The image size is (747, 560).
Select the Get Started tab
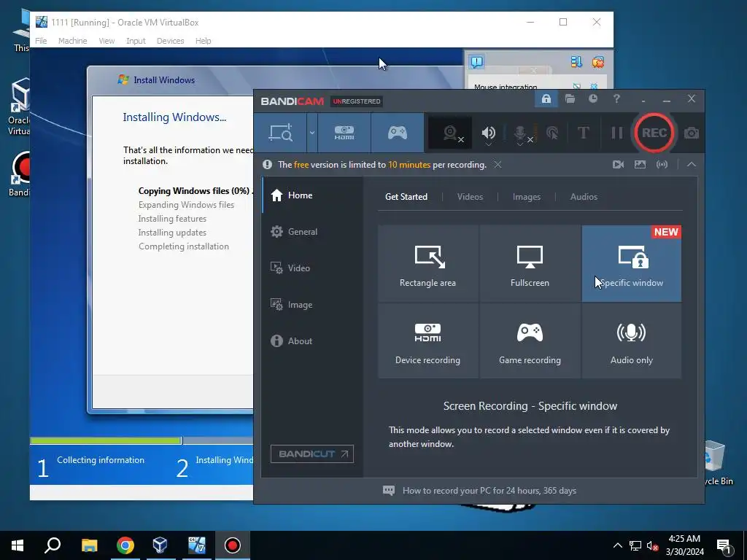pos(406,197)
